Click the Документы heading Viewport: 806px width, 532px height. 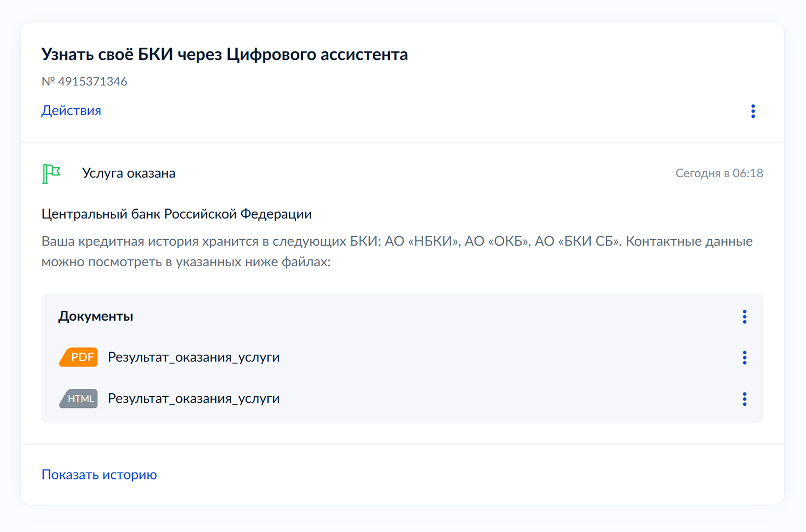click(x=95, y=316)
